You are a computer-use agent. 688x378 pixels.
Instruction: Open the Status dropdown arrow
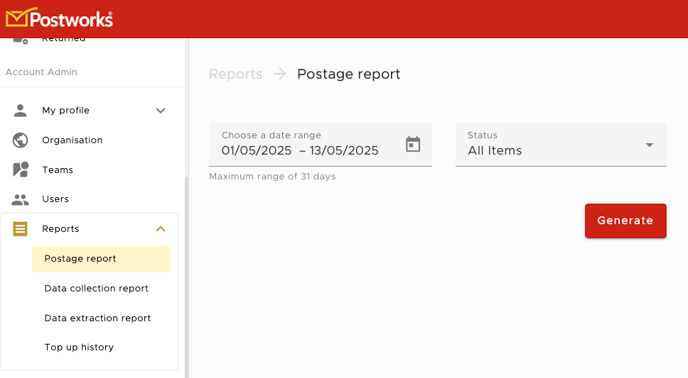[x=649, y=145]
